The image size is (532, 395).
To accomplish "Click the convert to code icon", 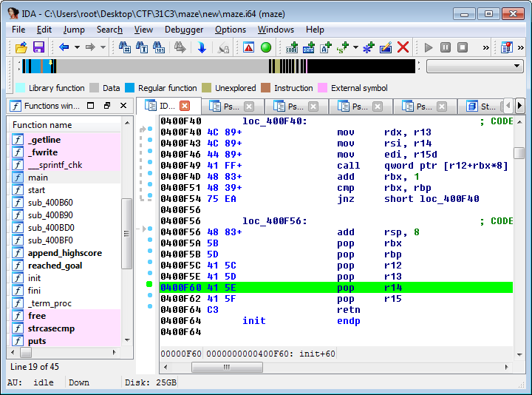I will click(292, 47).
